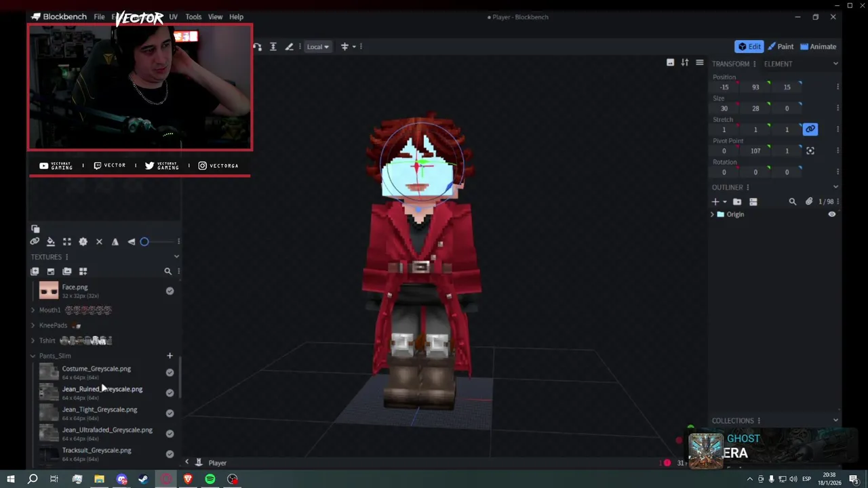
Task: Click the UV link chain icon
Action: point(35,241)
